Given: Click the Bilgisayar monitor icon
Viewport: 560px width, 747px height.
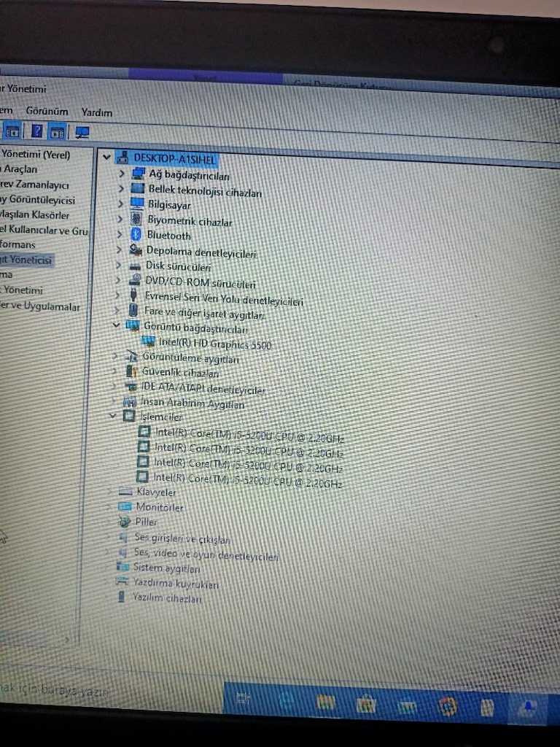Looking at the screenshot, I should pos(136,204).
